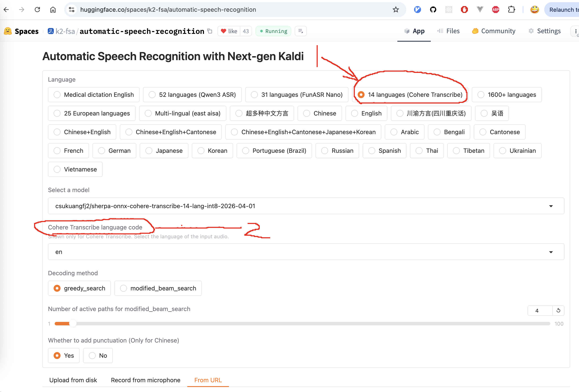Copy the space name icon
579x392 pixels.
tap(210, 31)
